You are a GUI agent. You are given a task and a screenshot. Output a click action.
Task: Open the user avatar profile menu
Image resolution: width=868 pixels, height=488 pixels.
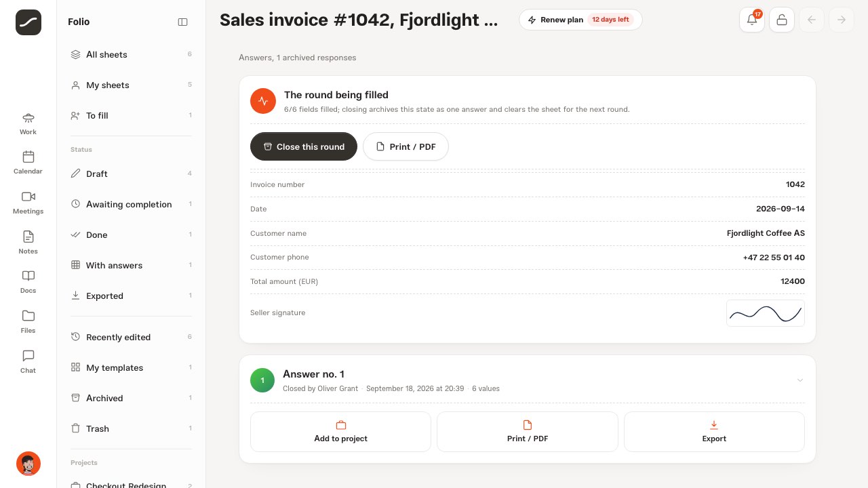tap(28, 464)
